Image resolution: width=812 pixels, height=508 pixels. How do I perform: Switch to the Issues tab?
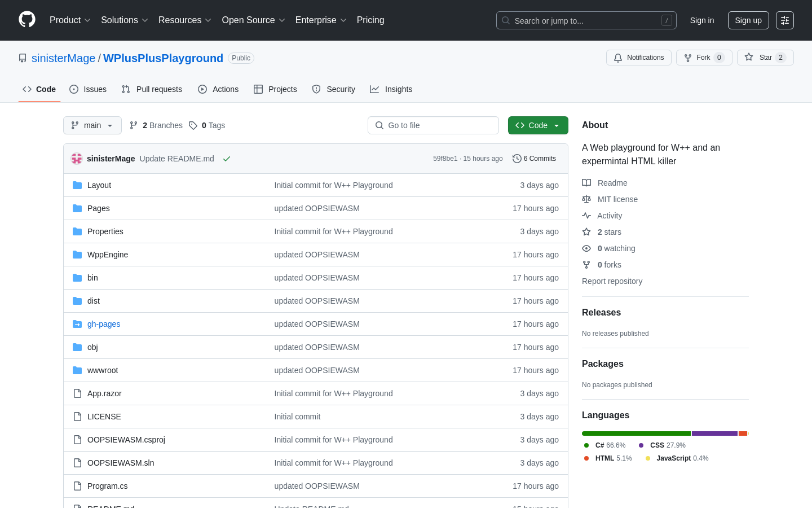tap(88, 89)
